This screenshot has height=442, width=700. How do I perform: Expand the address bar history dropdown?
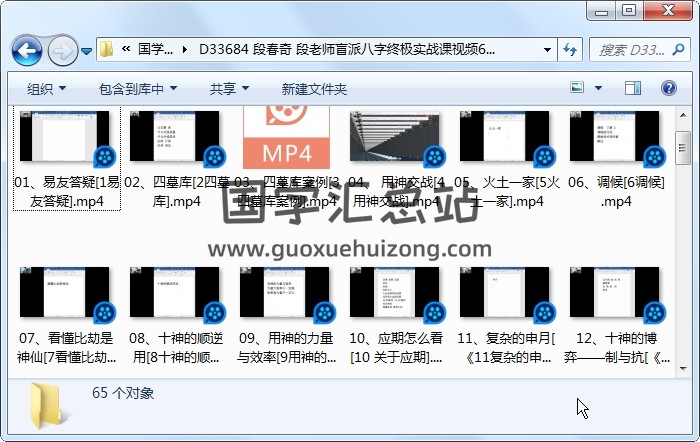(x=547, y=49)
